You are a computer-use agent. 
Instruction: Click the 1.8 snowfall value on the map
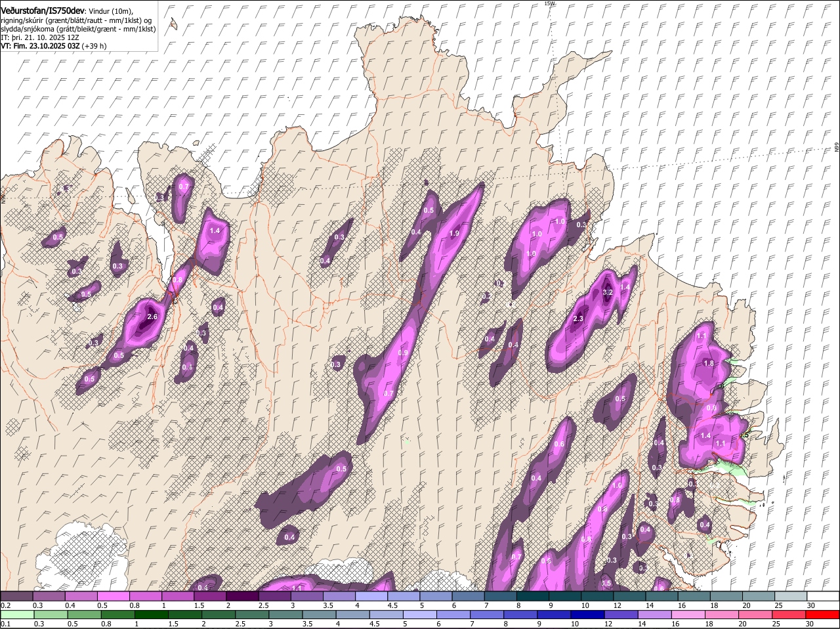[709, 363]
